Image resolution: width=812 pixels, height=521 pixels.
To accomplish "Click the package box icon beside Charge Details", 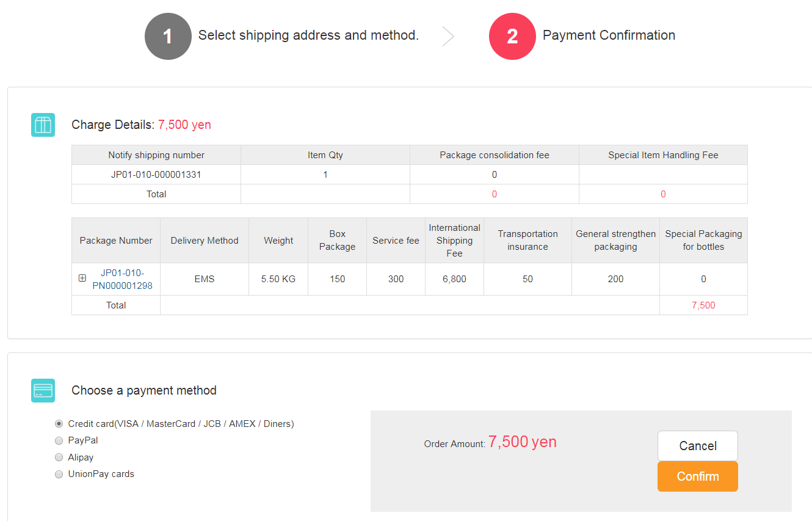I will click(x=43, y=125).
